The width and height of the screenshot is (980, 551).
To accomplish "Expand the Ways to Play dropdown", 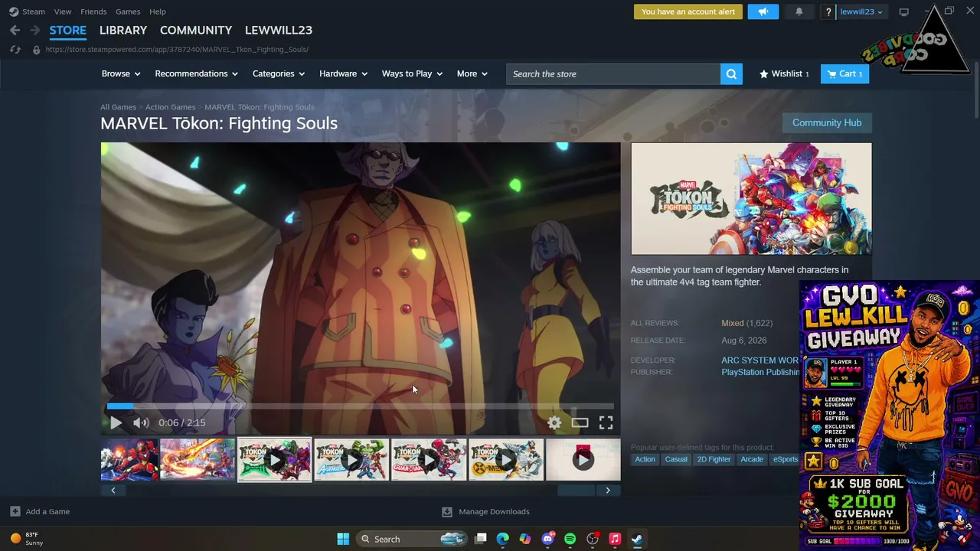I will (x=412, y=73).
